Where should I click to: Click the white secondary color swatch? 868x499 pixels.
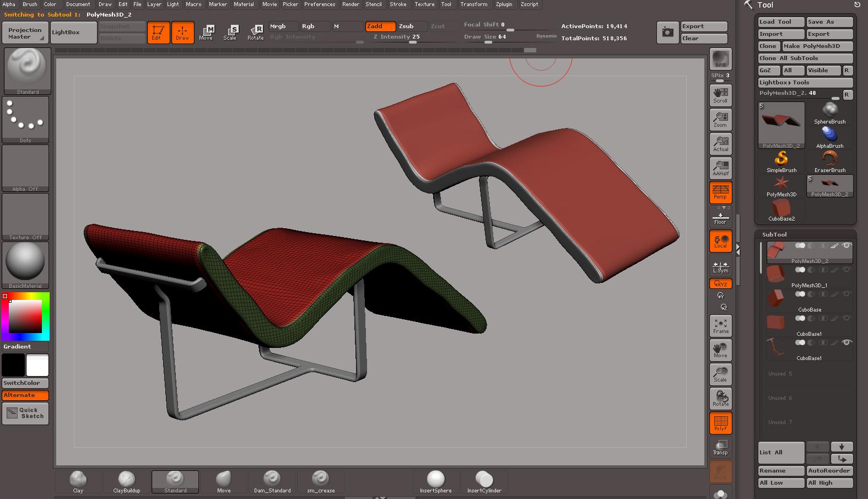pos(37,365)
